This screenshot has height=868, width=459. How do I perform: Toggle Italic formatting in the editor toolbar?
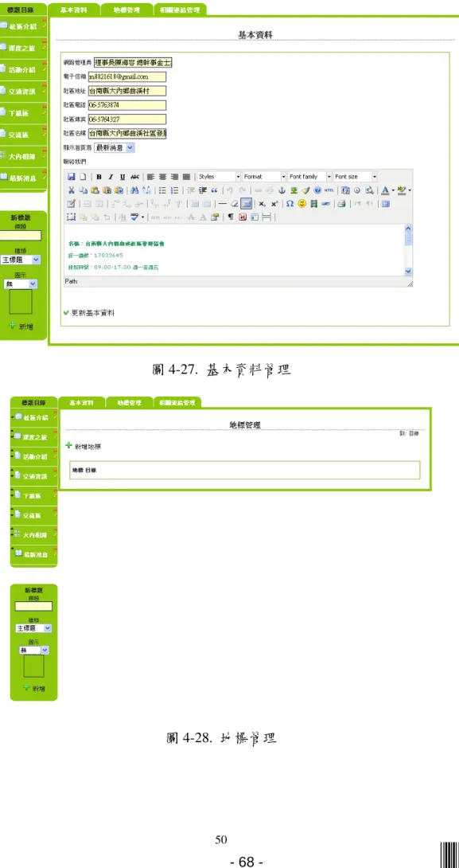[x=111, y=177]
